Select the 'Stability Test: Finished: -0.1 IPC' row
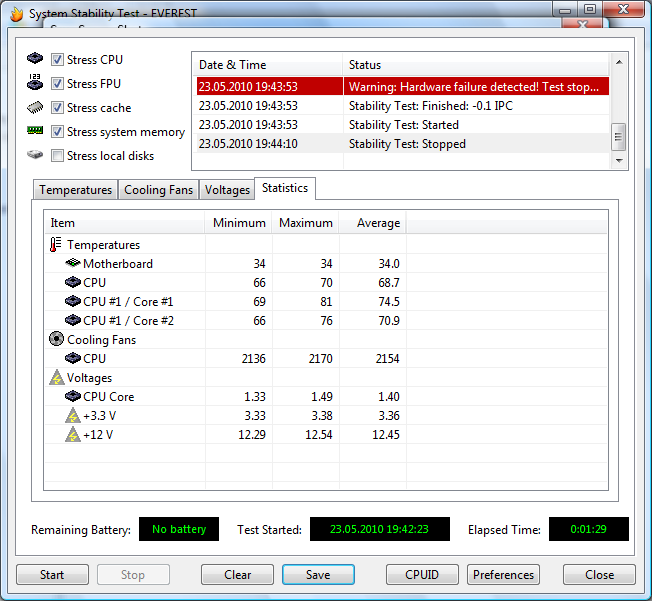 coord(403,106)
